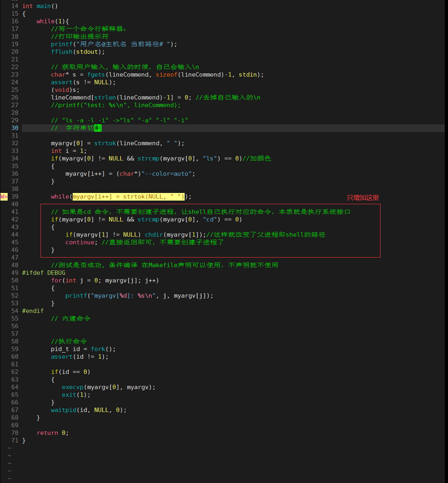This screenshot has height=483, width=448.
Task: Click the comment '// 字符串切割' on line 30
Action: point(76,128)
